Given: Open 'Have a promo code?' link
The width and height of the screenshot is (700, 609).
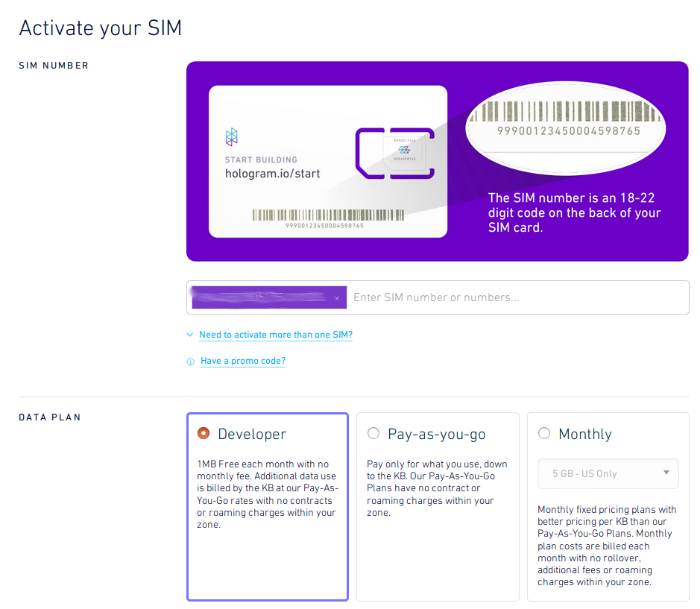Looking at the screenshot, I should (x=243, y=361).
